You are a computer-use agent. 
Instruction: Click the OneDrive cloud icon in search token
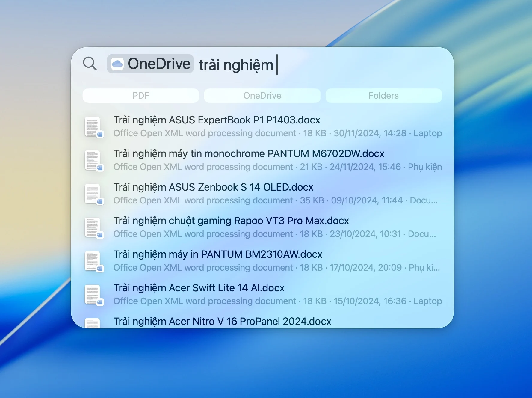[x=117, y=64]
